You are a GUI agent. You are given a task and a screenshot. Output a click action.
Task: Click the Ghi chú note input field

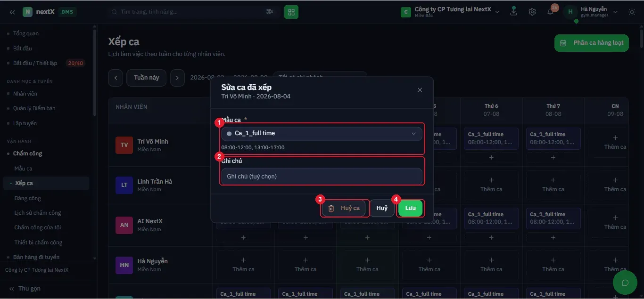tap(322, 177)
